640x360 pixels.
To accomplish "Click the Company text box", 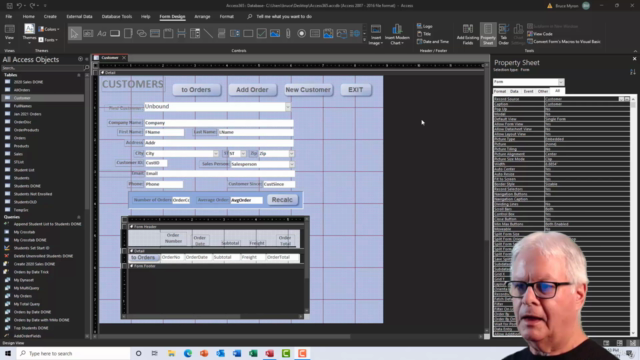I will click(x=219, y=123).
